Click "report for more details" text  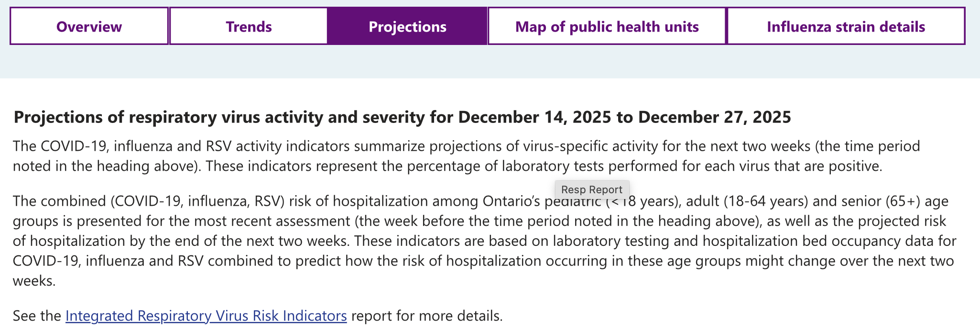point(427,316)
